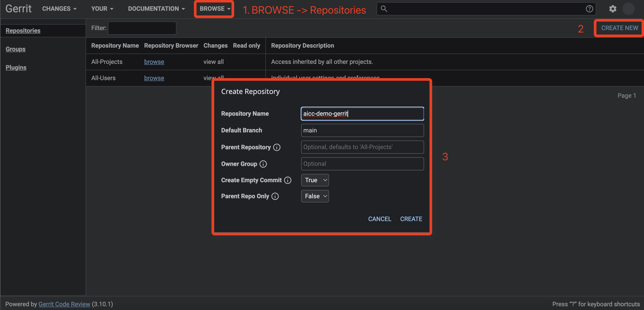
Task: Focus the Owner Group input field
Action: pyautogui.click(x=362, y=164)
